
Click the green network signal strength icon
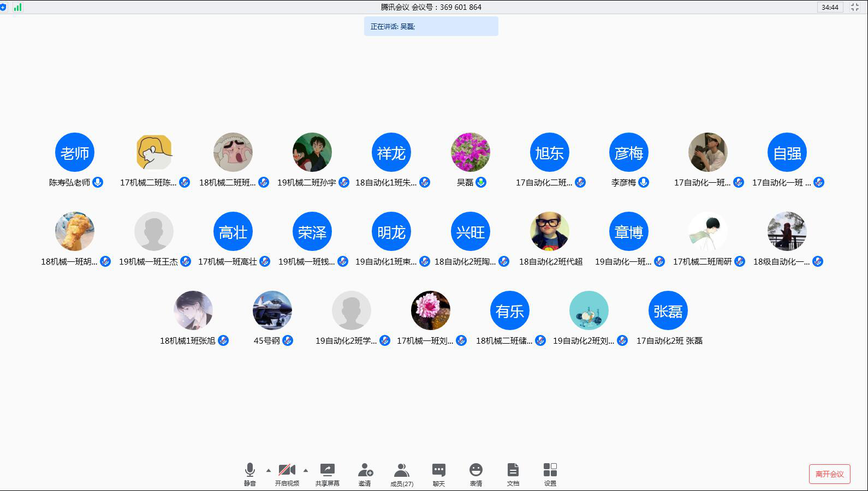18,7
